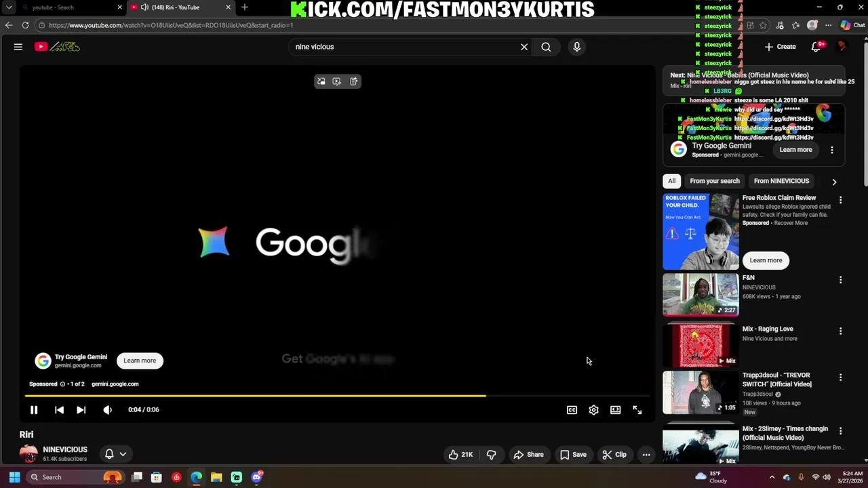Share the Riri video

tap(528, 455)
